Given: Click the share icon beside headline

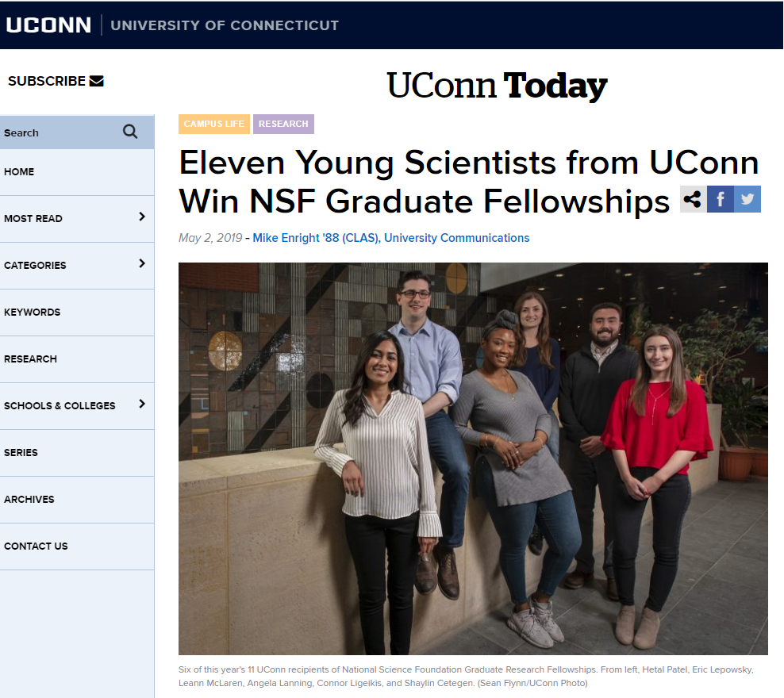Looking at the screenshot, I should click(x=694, y=199).
